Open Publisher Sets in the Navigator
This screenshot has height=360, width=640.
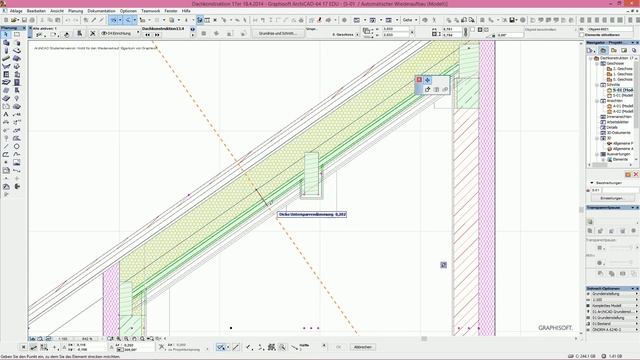[633, 50]
